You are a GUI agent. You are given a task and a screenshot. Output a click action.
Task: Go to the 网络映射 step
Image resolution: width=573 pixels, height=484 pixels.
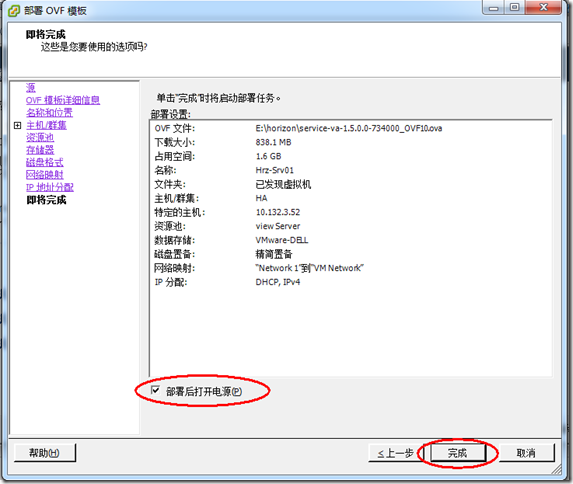point(45,175)
